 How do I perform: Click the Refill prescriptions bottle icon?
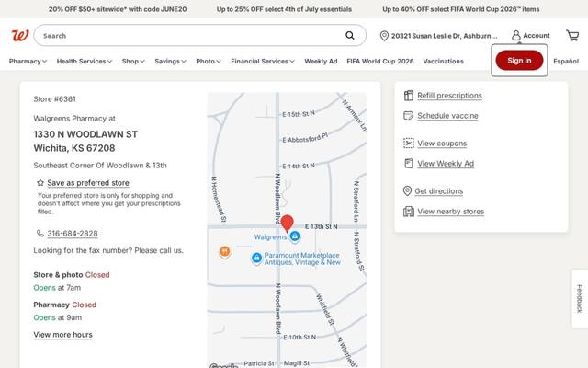click(x=408, y=96)
